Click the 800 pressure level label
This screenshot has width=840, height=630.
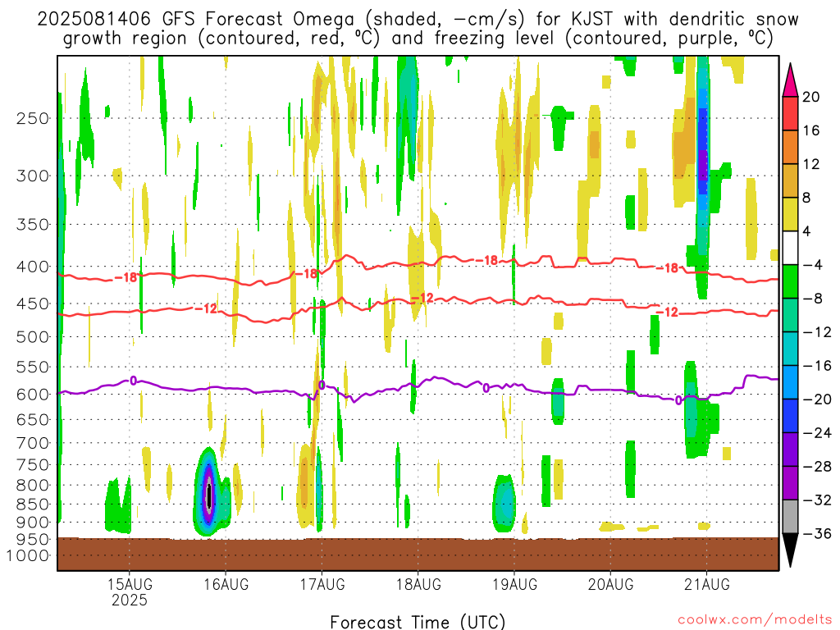(x=33, y=486)
